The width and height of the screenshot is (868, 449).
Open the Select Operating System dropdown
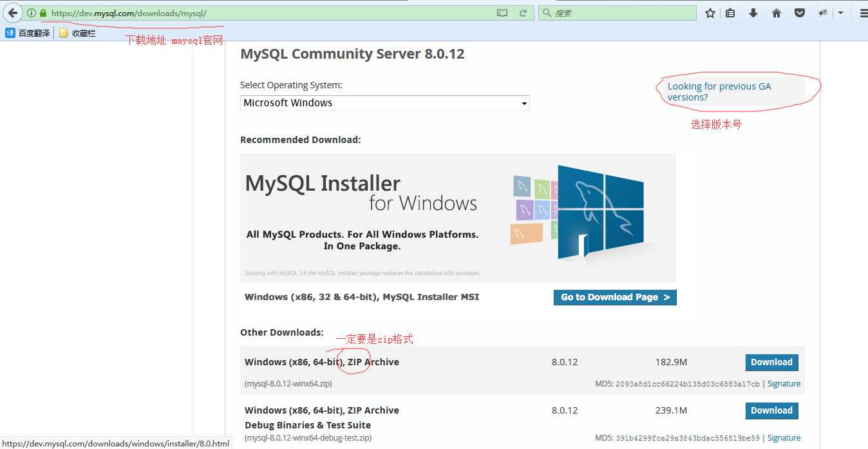pyautogui.click(x=385, y=103)
